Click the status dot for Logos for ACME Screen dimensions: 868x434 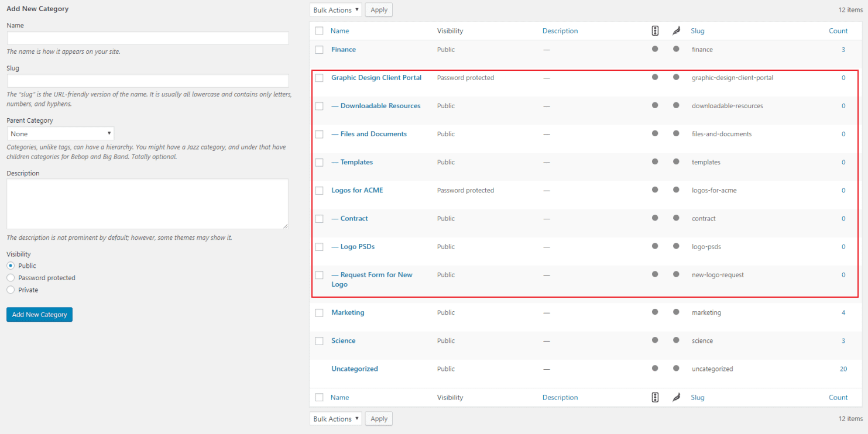(655, 190)
